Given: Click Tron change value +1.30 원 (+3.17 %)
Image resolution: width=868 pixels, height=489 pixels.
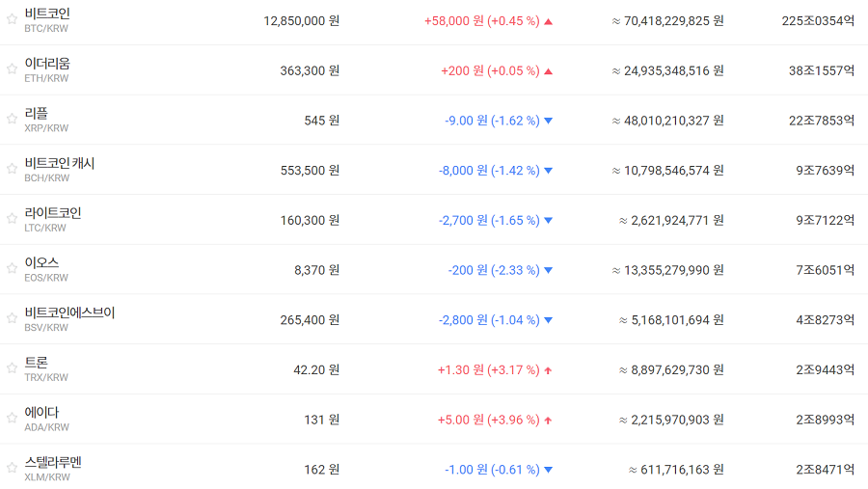Looking at the screenshot, I should pos(488,369).
